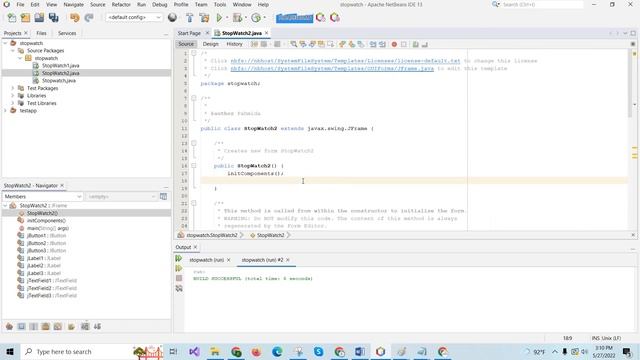
Task: Click the first filter icon in Navigator bottom bar
Action: (x=9, y=327)
